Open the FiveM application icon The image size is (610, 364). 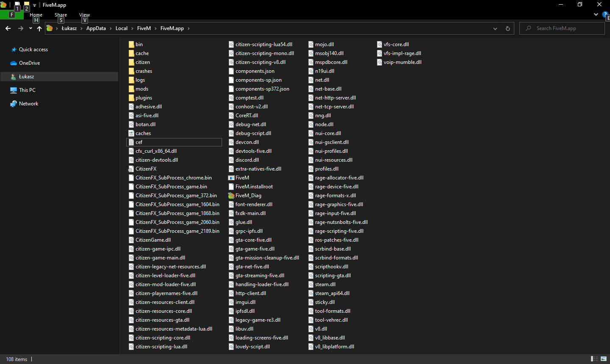coord(231,178)
